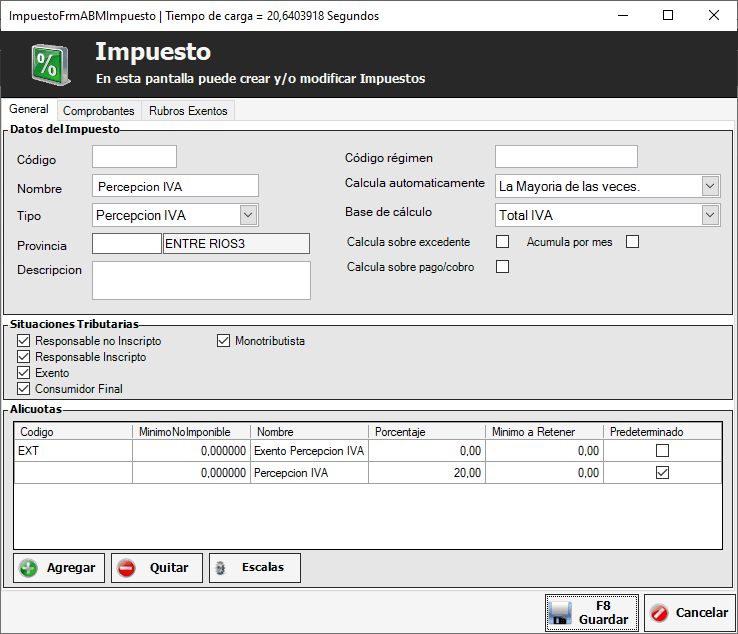The height and width of the screenshot is (634, 738).
Task: Toggle the Monotributista checkbox
Action: tap(224, 341)
